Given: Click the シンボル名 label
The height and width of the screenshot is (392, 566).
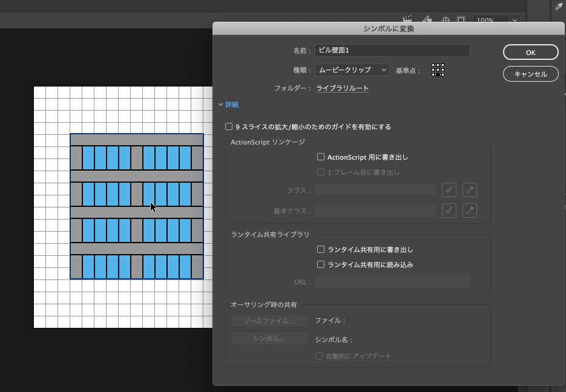Looking at the screenshot, I should tap(333, 340).
